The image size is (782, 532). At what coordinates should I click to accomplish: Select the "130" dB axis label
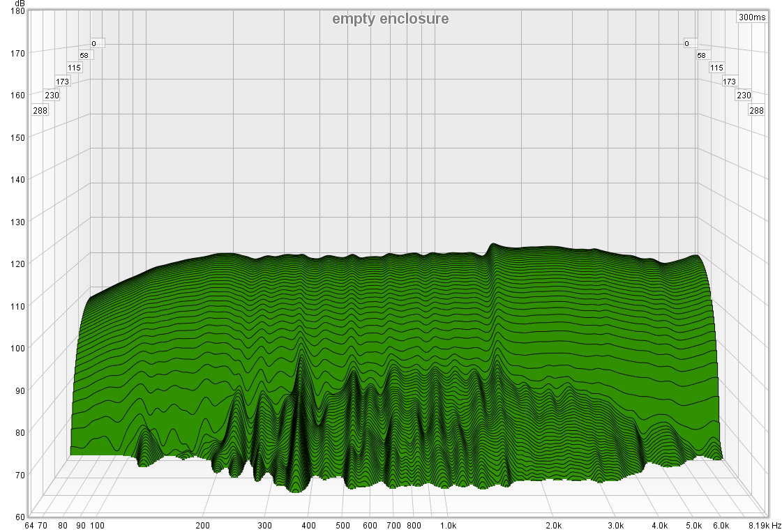point(17,221)
